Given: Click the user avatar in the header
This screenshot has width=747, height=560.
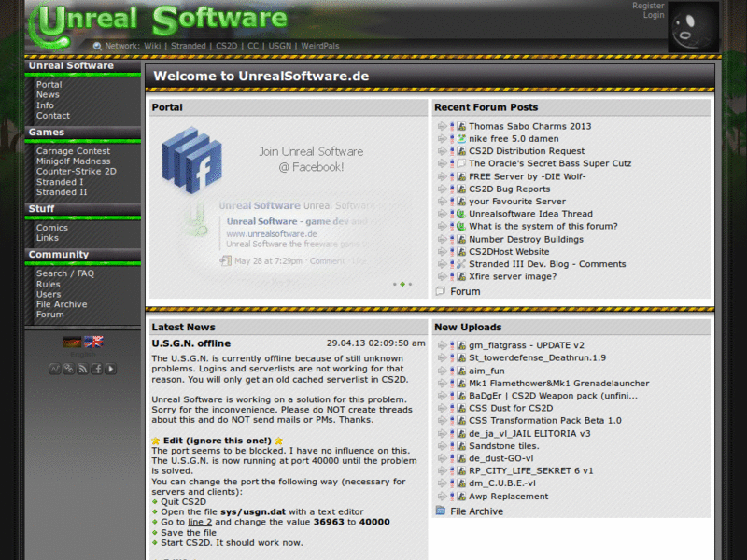Looking at the screenshot, I should point(693,26).
